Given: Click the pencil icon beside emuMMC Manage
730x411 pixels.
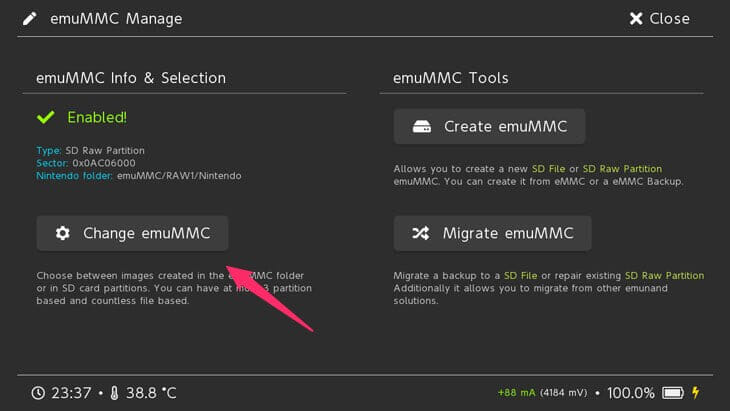Looking at the screenshot, I should 30,18.
